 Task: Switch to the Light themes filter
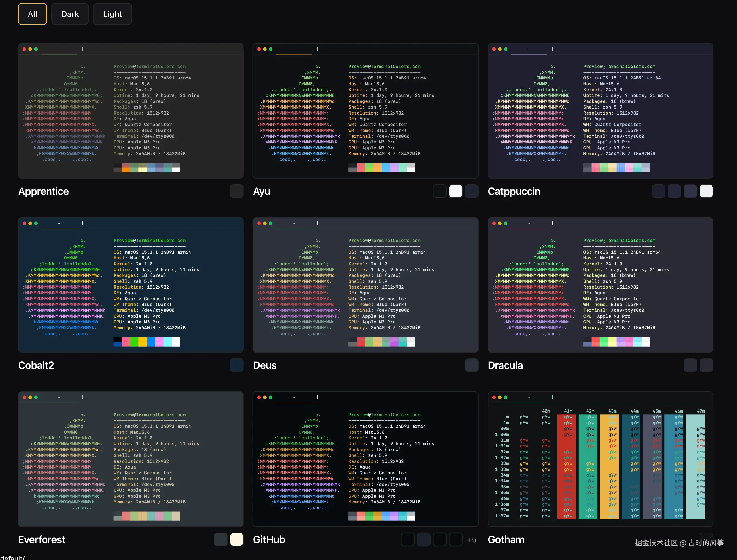[x=112, y=14]
